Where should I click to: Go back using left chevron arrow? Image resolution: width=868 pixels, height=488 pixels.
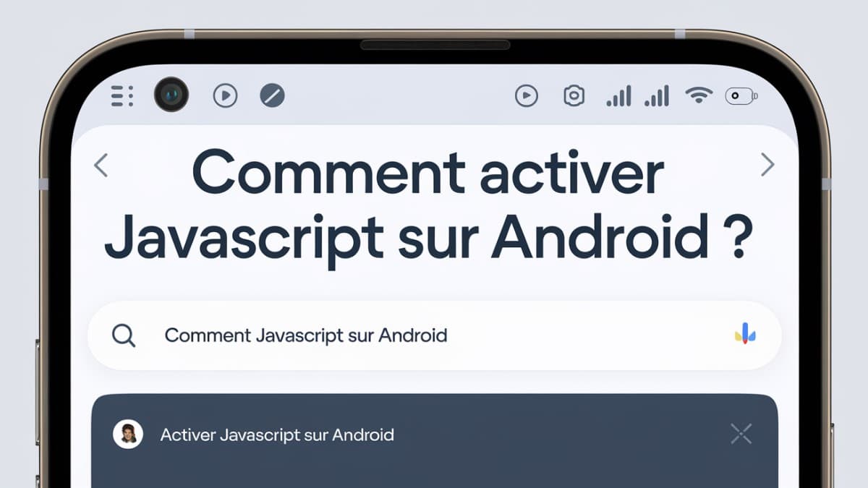click(101, 166)
